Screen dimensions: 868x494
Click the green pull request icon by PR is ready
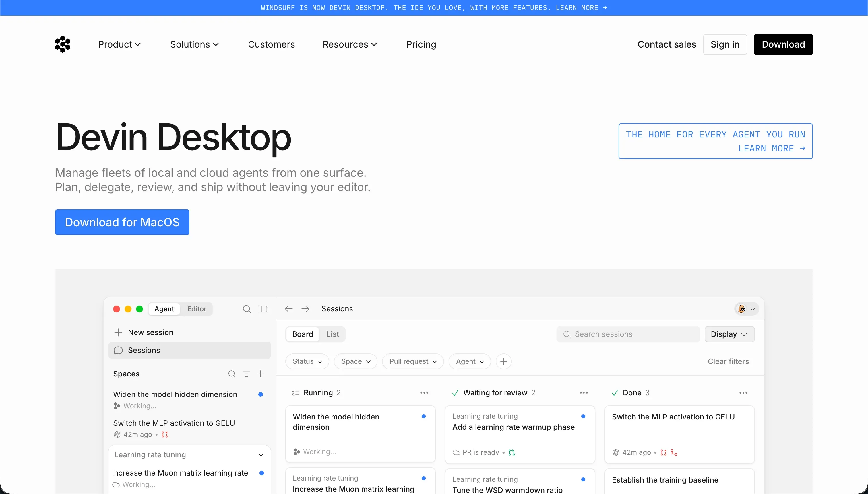511,452
